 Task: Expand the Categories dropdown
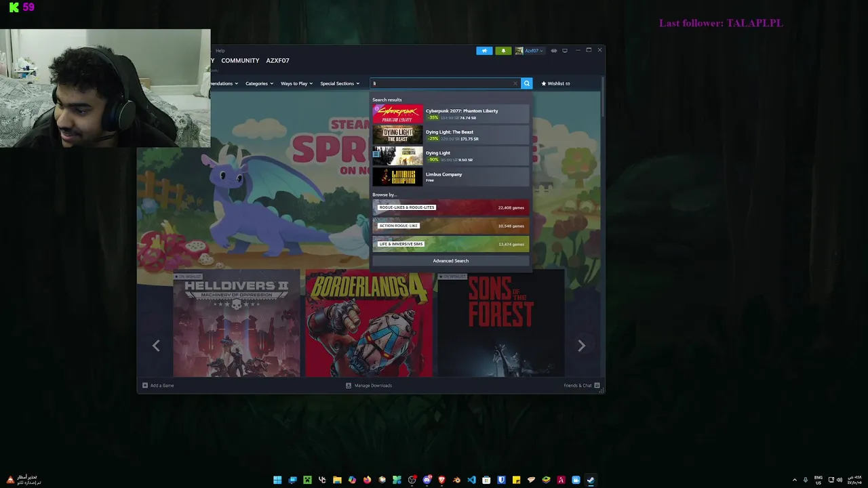pos(259,83)
